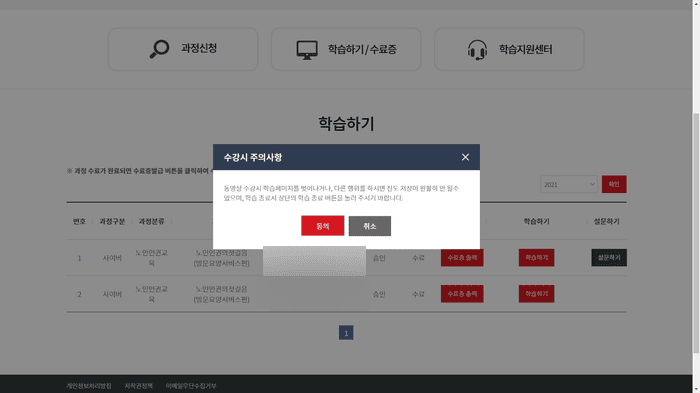Click the 과정구분 column header
This screenshot has width=700, height=393.
pyautogui.click(x=112, y=222)
